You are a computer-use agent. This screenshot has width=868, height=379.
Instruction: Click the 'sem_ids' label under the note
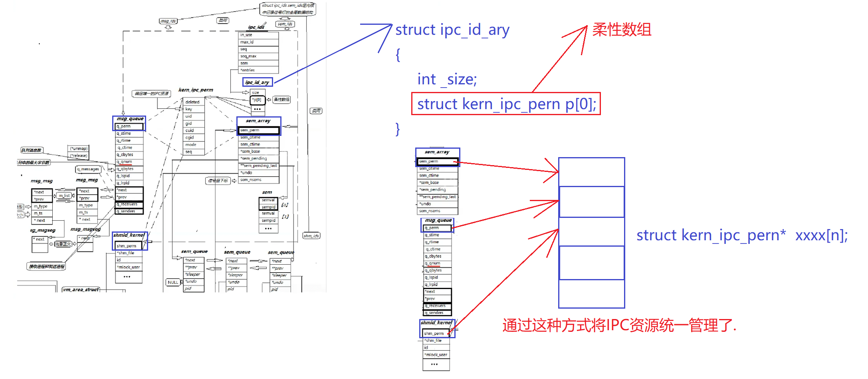click(x=285, y=24)
